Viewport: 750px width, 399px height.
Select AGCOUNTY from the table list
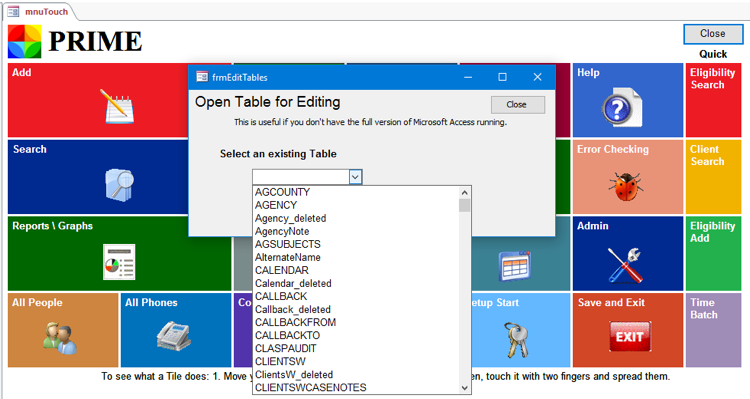356,192
